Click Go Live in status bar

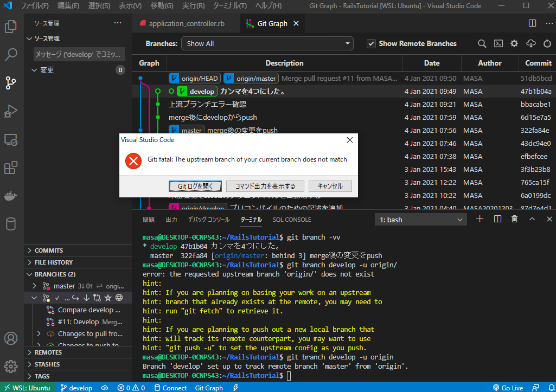point(508,388)
